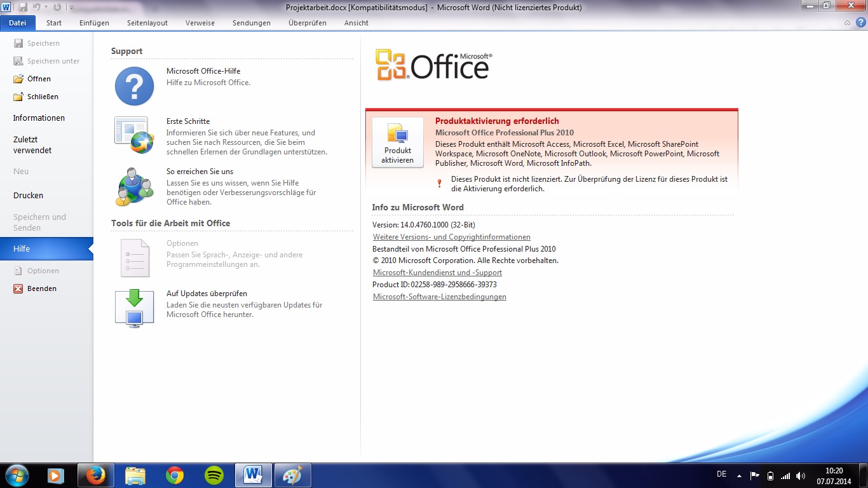Click the Word icon in the title bar
The image size is (868, 488).
[x=6, y=7]
